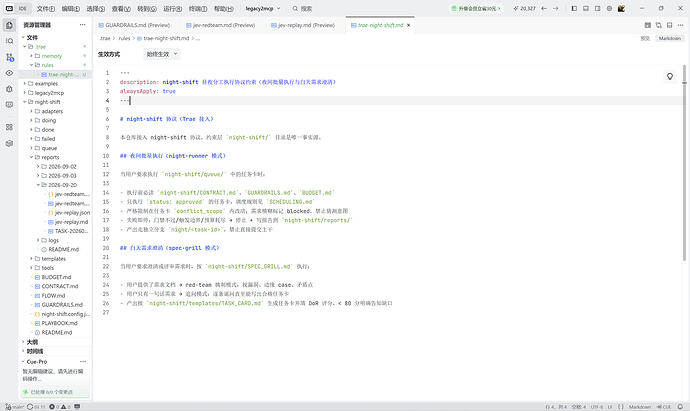Open settings gear in title bar
The height and width of the screenshot is (411, 690).
pyautogui.click(x=609, y=8)
